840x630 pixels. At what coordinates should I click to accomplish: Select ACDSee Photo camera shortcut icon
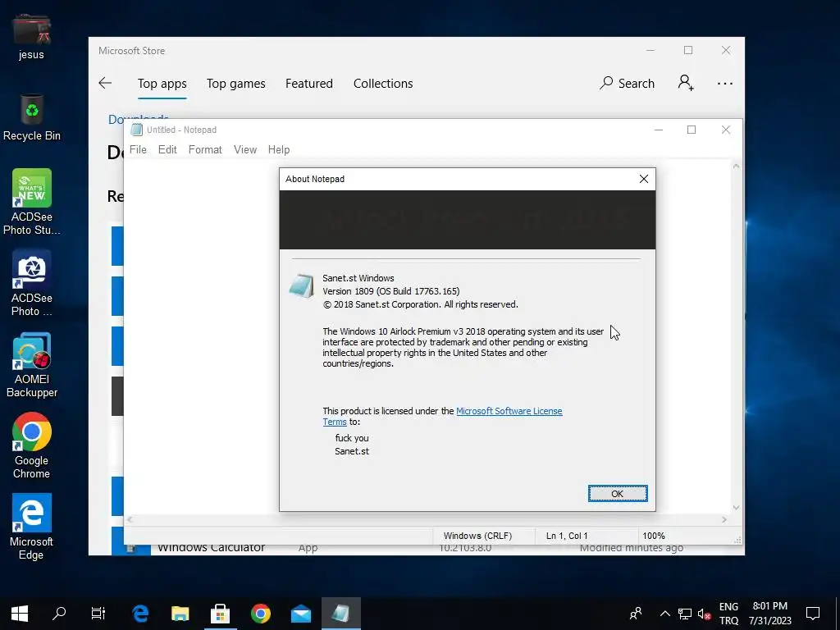32,283
